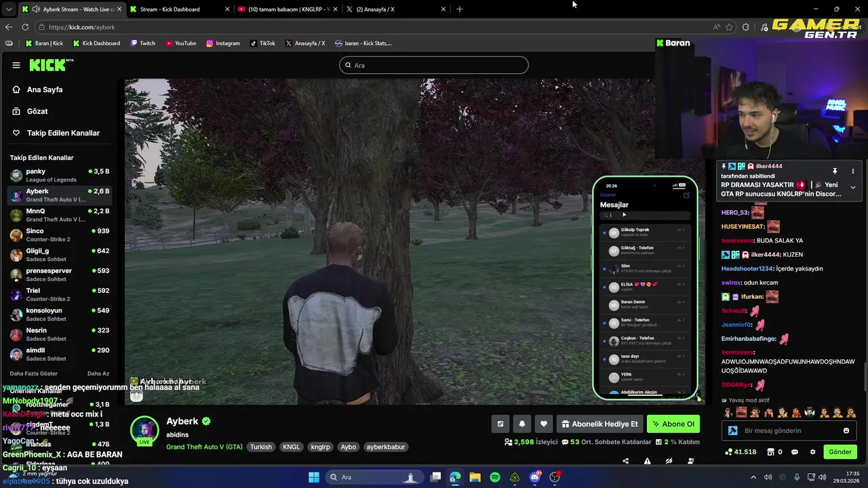Open Giigii_g channel in sidebar
Viewport: 868px width, 488px height.
(61, 255)
